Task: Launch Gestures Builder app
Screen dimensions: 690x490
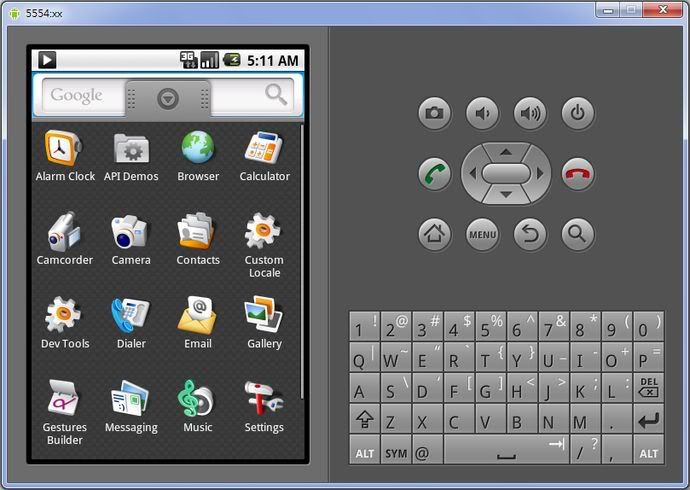Action: [x=65, y=413]
